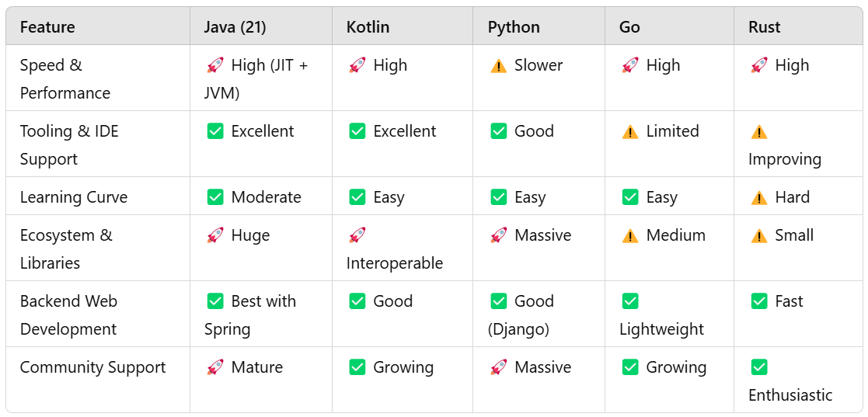Click the rocket icon next to "Mature"
The height and width of the screenshot is (417, 868).
coord(215,367)
